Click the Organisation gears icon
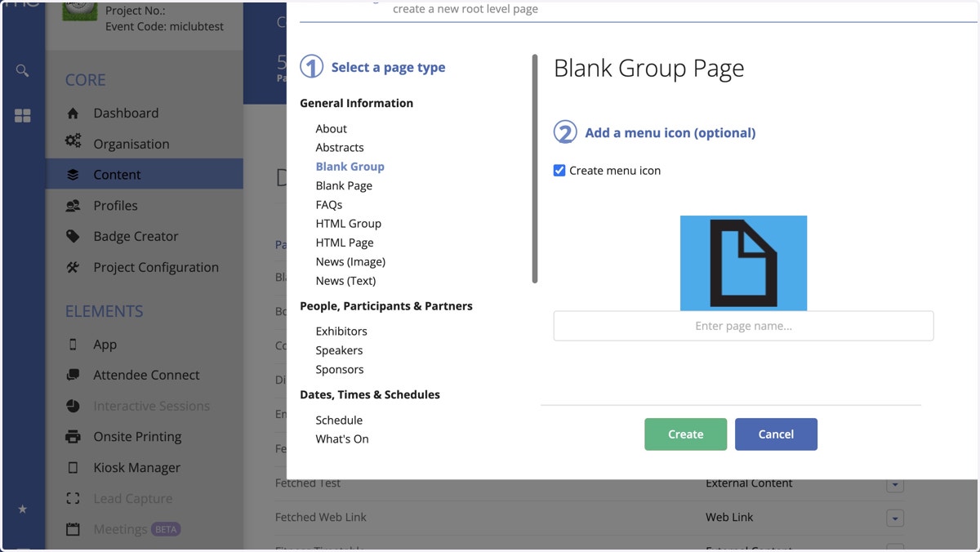The width and height of the screenshot is (980, 552). click(x=73, y=143)
